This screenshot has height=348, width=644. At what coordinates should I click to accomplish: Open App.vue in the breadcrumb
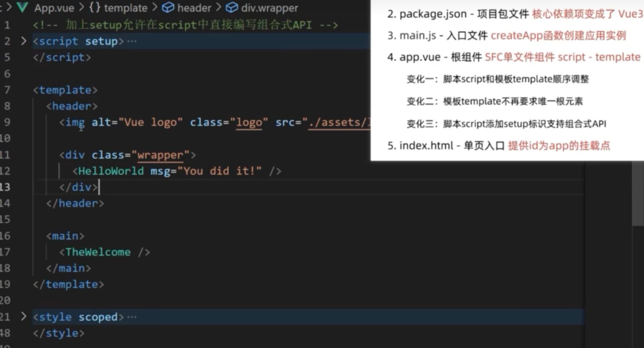[x=54, y=8]
